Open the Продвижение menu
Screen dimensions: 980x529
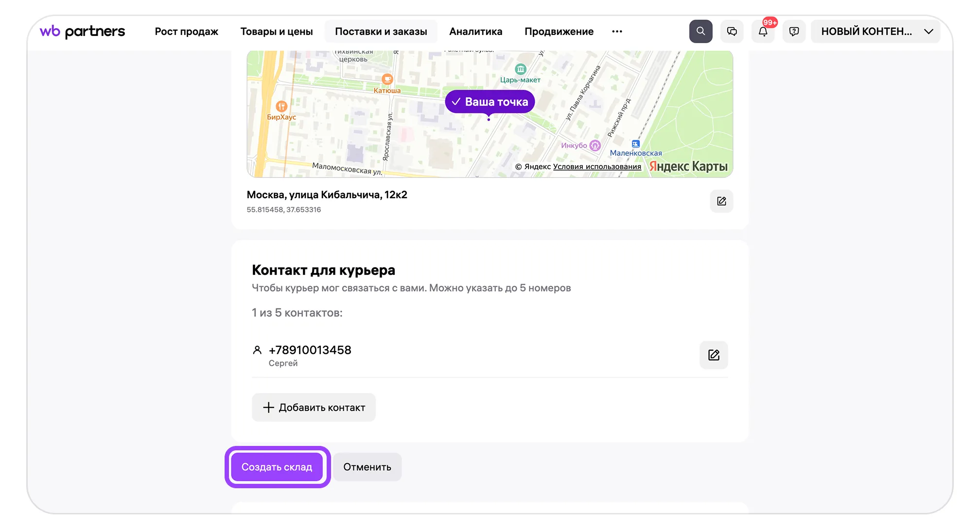[559, 32]
